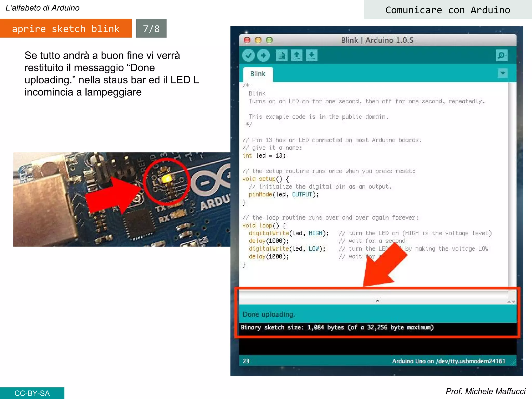This screenshot has height=399, width=532.
Task: Click the first 'delay(1000);' line
Action: (x=269, y=241)
